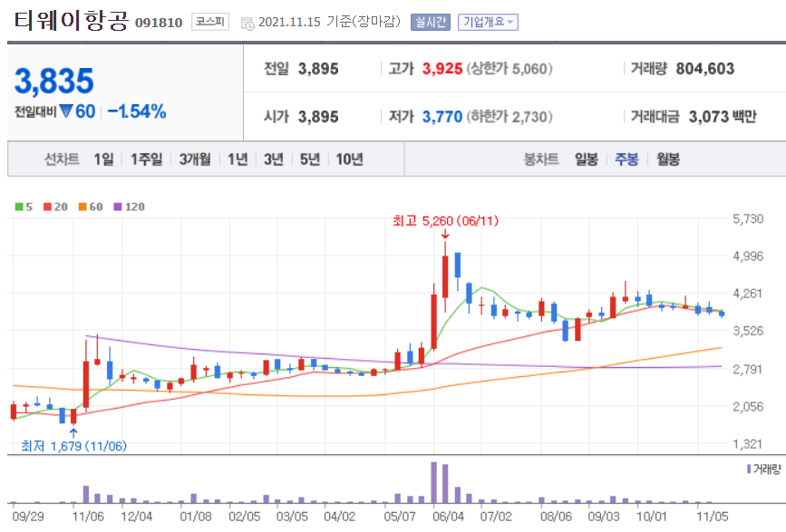Switch to 일봉 daily candle chart

click(x=587, y=160)
